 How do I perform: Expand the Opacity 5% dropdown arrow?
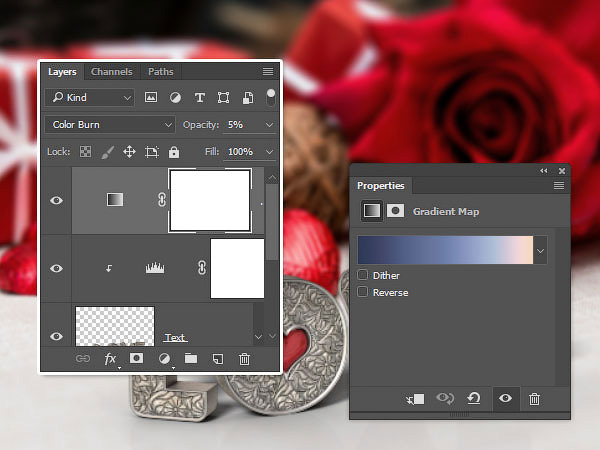268,125
